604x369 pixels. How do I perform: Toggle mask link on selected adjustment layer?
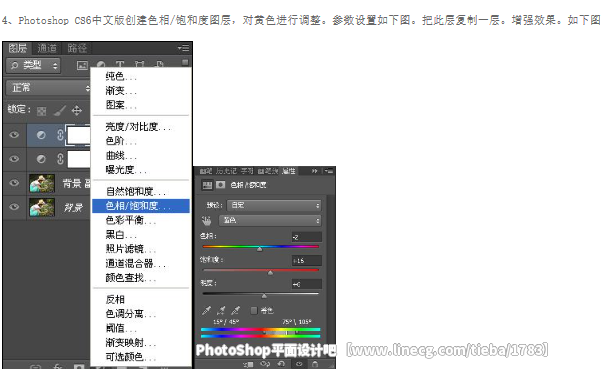pos(60,135)
